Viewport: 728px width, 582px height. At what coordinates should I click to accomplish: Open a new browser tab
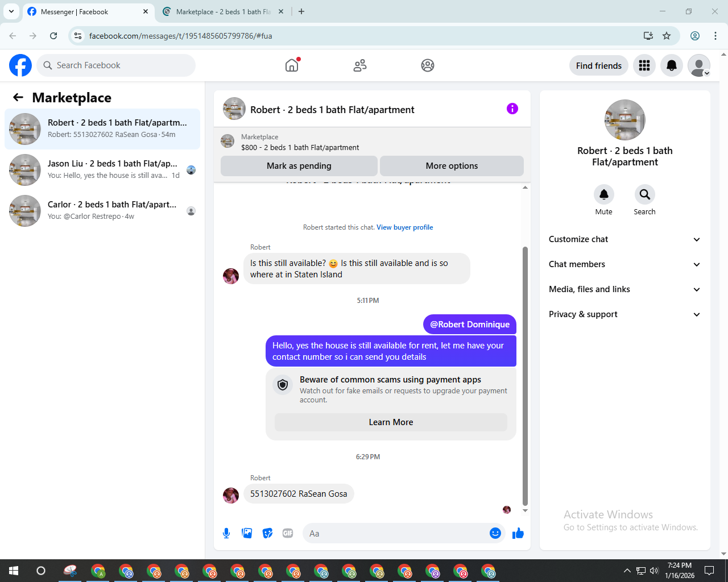click(301, 11)
